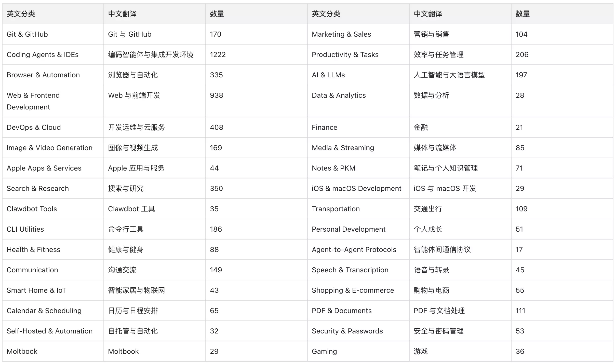
Task: Select the 'Coding Agents & IDEs' cell
Action: click(x=43, y=54)
